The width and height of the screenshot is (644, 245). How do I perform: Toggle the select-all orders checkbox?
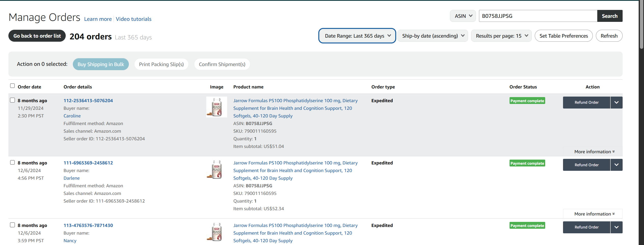(x=12, y=86)
